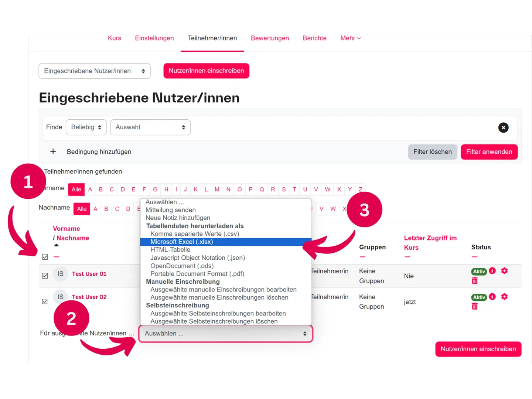Hide the Status column using its dash icon
Screen dimensions: 532x399
pos(474,257)
